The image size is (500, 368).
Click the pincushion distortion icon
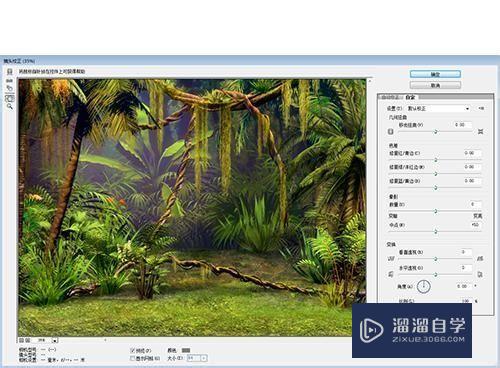[480, 132]
